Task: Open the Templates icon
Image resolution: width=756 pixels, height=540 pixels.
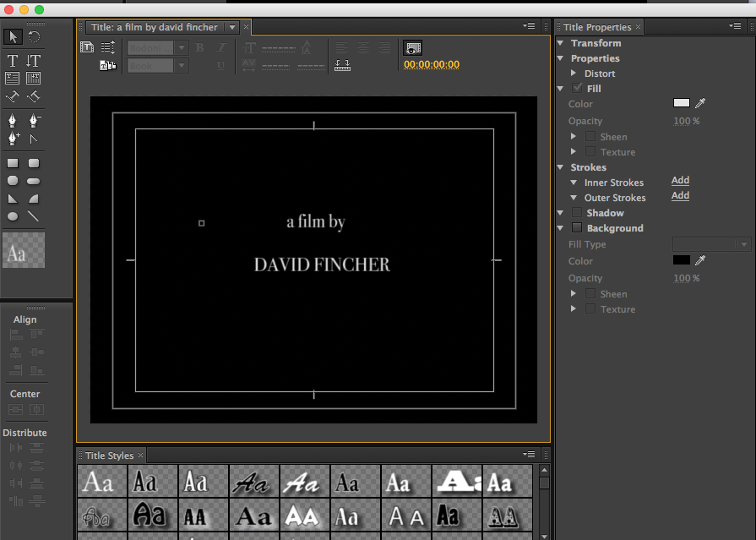Action: pyautogui.click(x=108, y=65)
